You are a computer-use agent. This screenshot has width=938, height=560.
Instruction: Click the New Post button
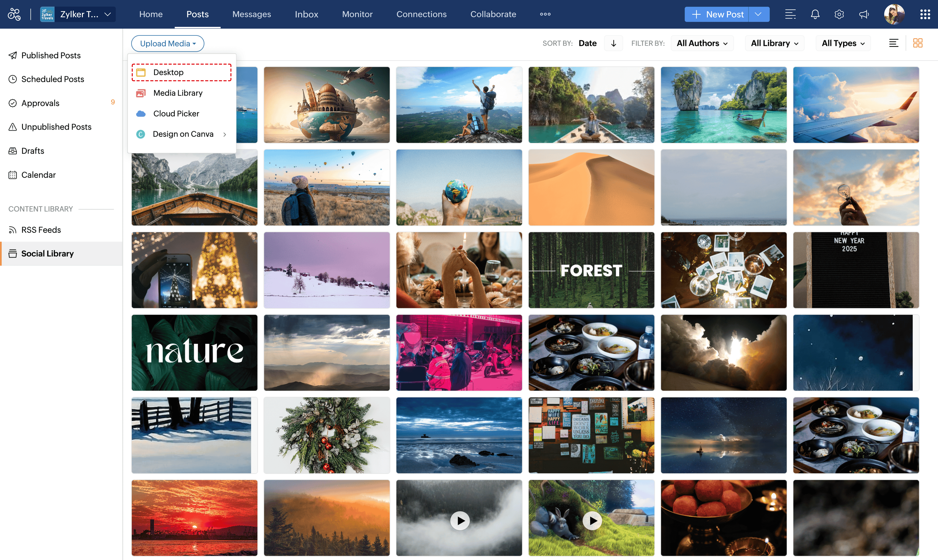[x=717, y=14]
